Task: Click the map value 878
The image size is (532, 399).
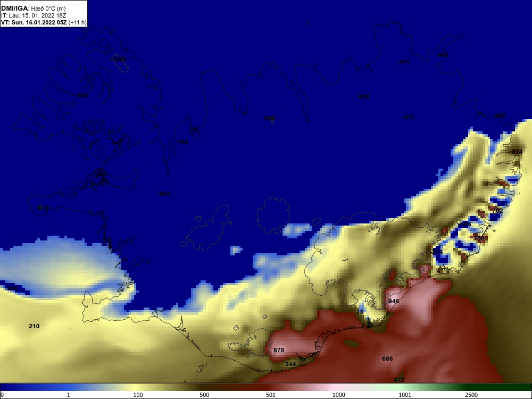Action: pos(279,350)
